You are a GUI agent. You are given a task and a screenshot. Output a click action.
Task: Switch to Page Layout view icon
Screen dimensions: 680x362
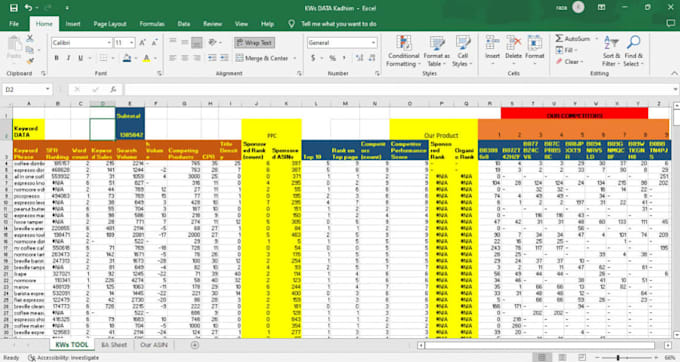pyautogui.click(x=562, y=358)
